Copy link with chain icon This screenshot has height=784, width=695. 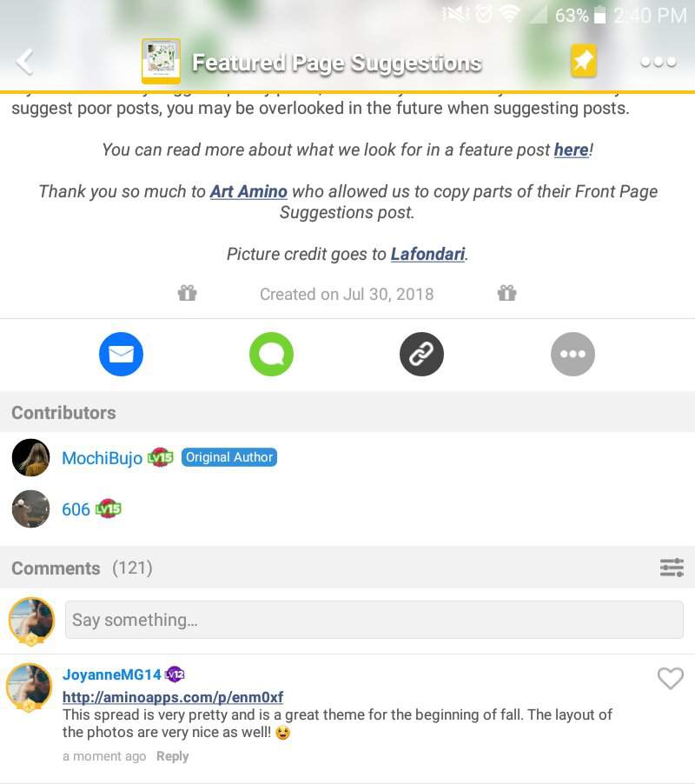421,354
